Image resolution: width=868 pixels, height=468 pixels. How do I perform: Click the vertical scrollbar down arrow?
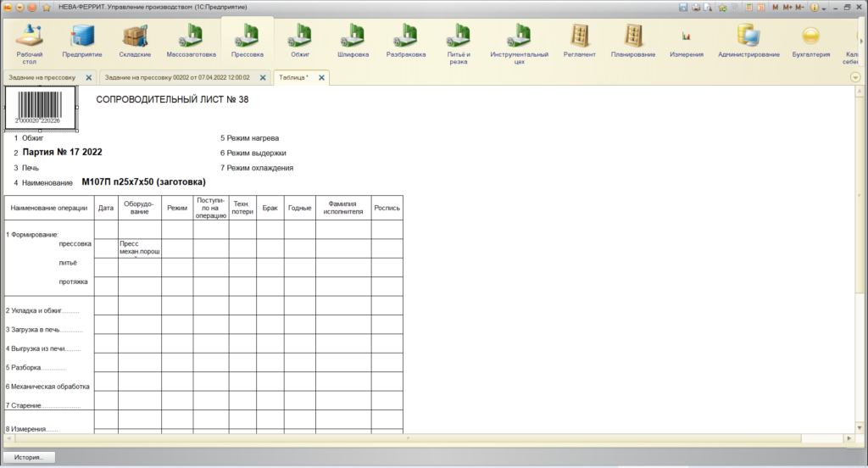tap(860, 427)
